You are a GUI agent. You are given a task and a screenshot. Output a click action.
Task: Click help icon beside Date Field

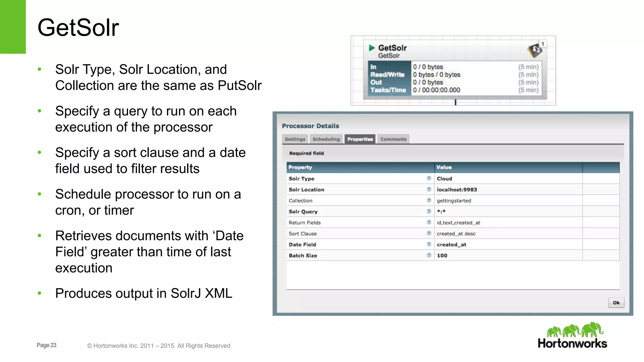429,244
